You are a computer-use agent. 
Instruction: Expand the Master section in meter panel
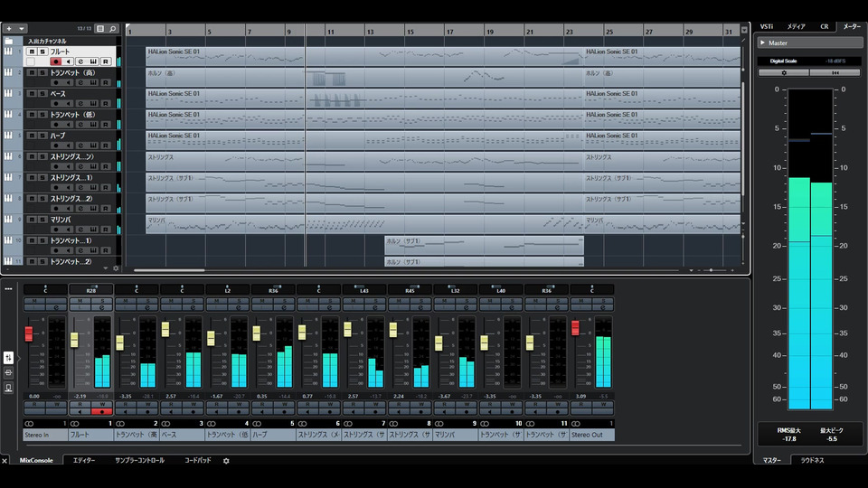(762, 42)
